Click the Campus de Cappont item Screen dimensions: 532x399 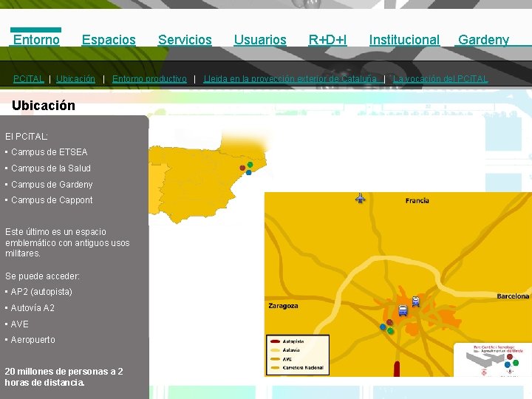pos(52,200)
